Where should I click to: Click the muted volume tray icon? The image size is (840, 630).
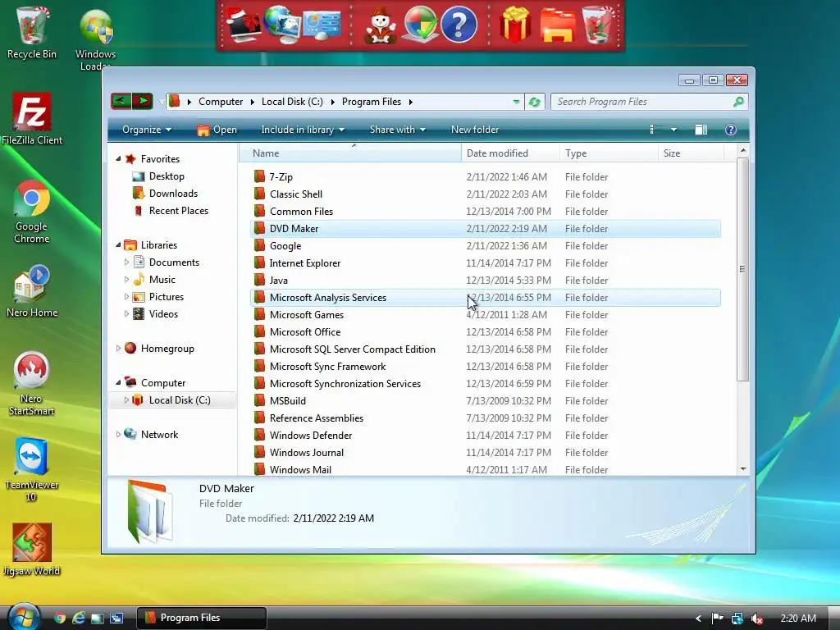(756, 619)
